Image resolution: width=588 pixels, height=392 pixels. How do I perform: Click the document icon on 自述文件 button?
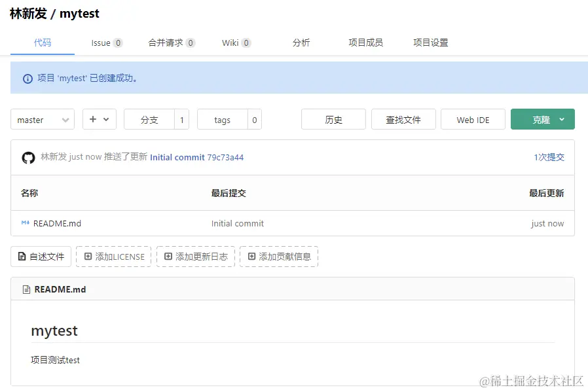tap(20, 257)
